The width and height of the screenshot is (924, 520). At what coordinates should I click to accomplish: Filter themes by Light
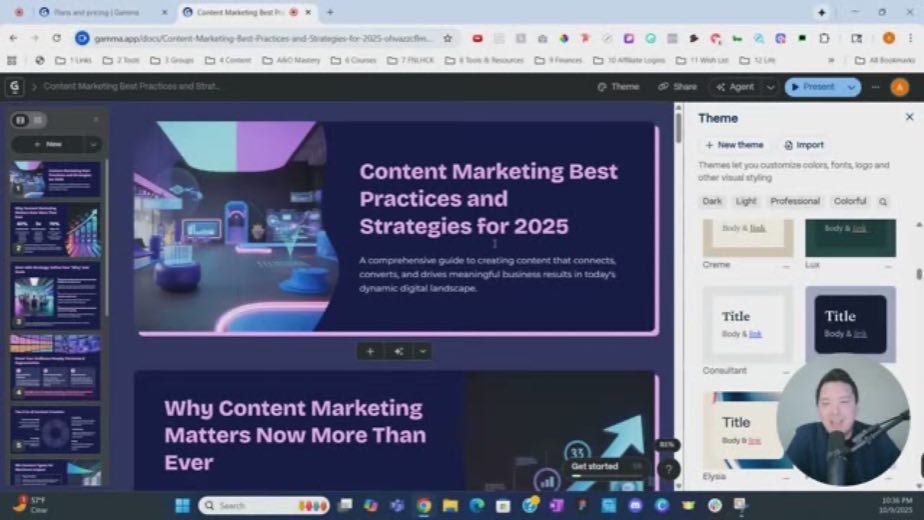[x=745, y=201]
